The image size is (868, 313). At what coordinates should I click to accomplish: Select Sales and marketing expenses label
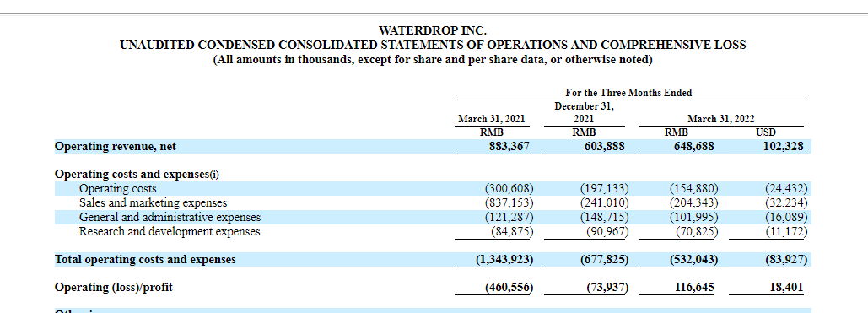pos(154,203)
